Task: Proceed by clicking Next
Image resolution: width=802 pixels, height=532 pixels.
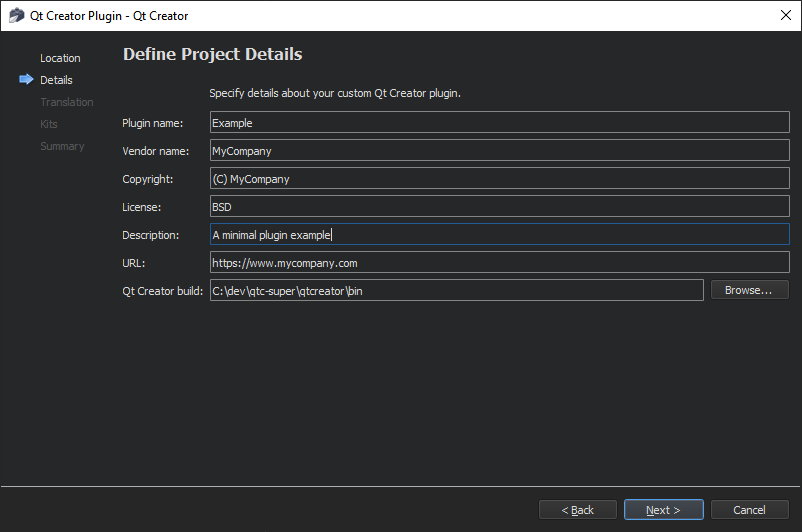Action: [663, 510]
